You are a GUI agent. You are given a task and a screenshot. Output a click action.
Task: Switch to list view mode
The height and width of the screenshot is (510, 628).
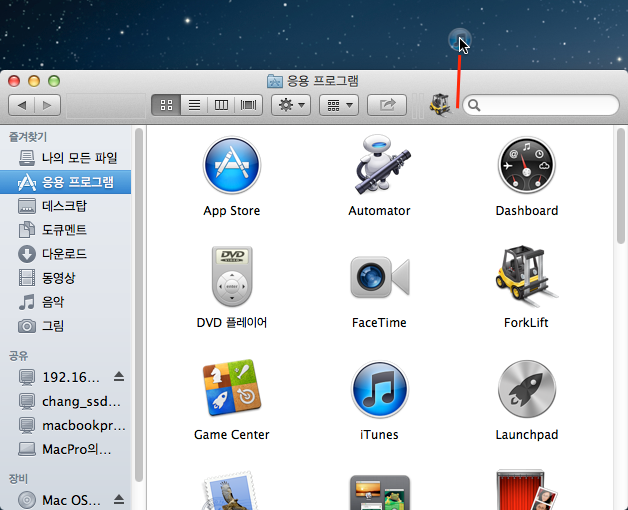(x=194, y=105)
